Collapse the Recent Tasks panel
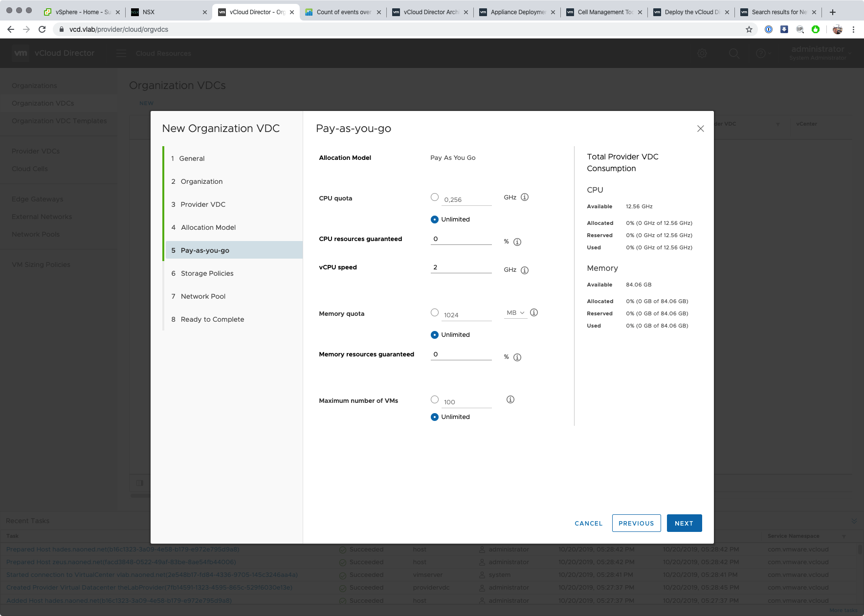 854,521
